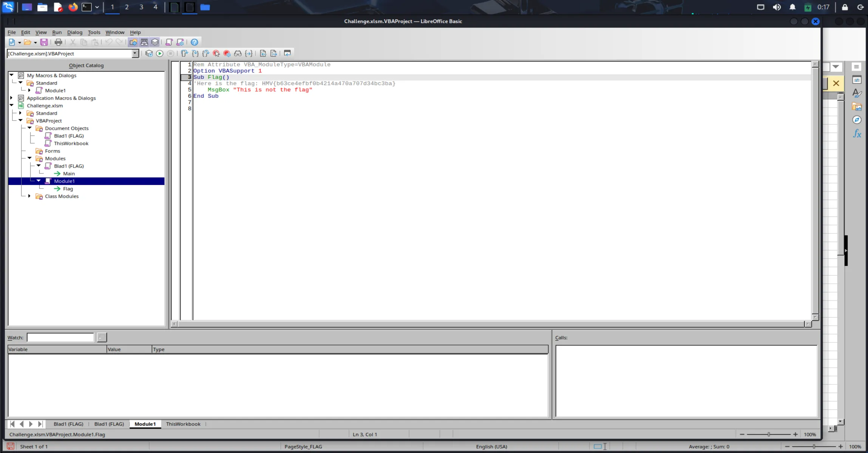868x453 pixels.
Task: Click ThisWorkbook under Document Objects
Action: pos(71,143)
